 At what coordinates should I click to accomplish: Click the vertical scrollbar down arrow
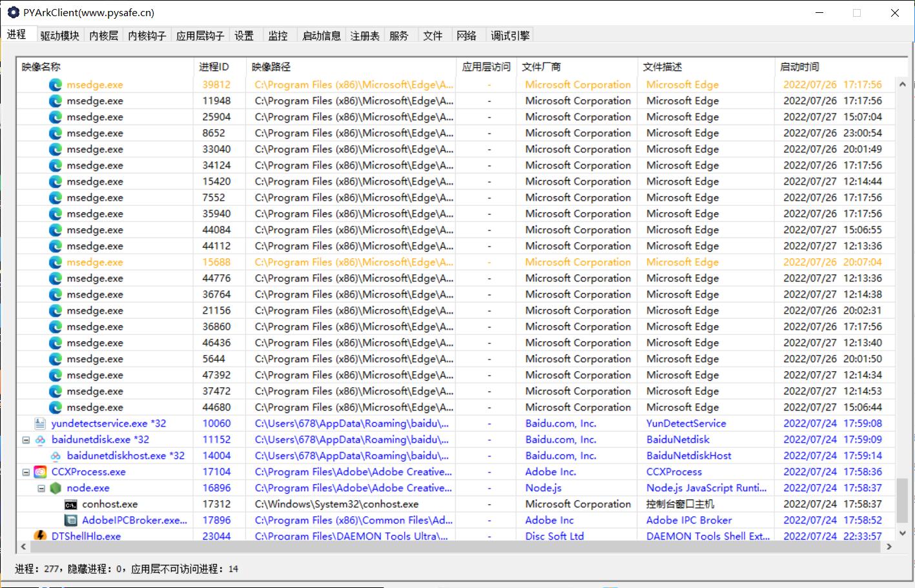pos(902,533)
